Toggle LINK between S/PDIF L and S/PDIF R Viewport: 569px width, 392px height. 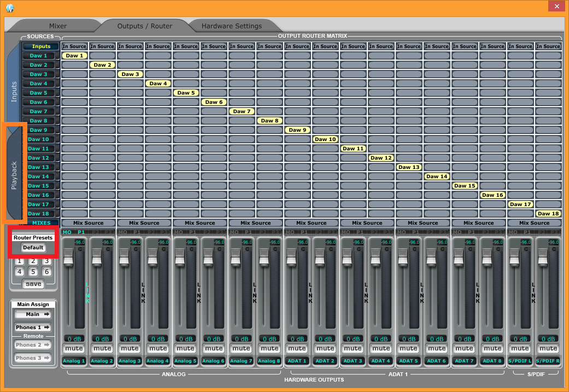533,293
